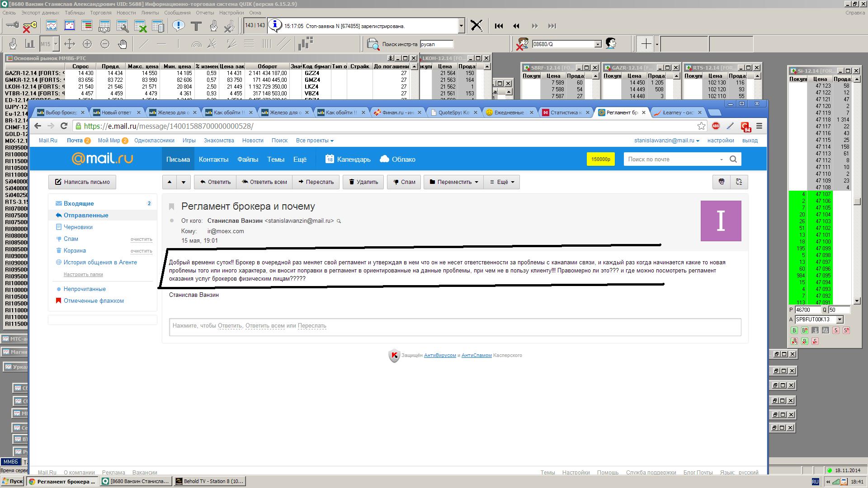The width and height of the screenshot is (868, 488).
Task: Click the instrument search icon
Action: [x=373, y=44]
